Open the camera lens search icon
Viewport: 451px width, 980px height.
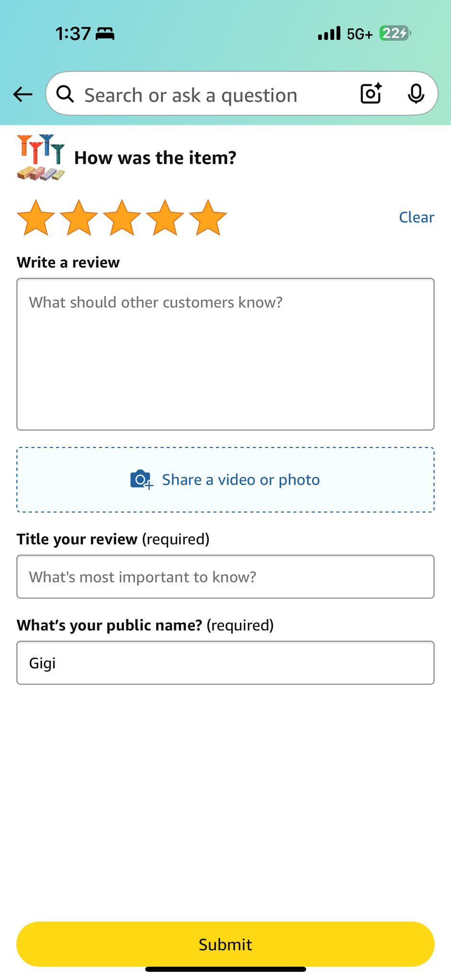371,93
